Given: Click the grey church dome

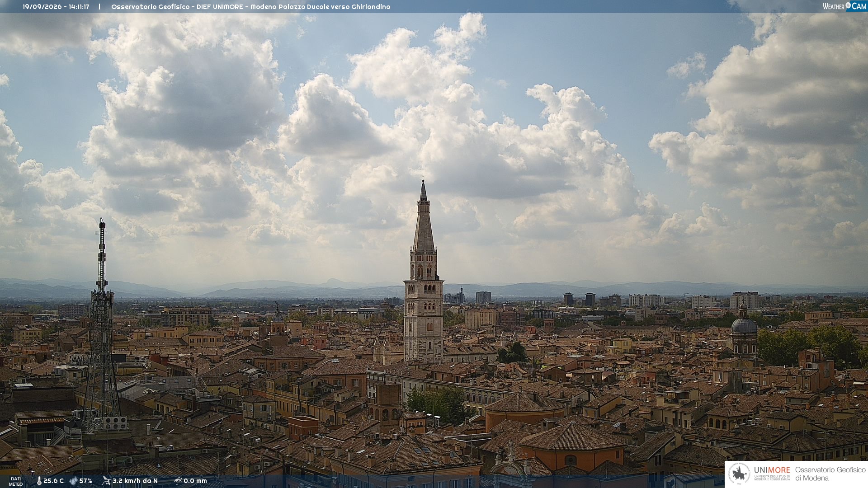Looking at the screenshot, I should [x=744, y=325].
